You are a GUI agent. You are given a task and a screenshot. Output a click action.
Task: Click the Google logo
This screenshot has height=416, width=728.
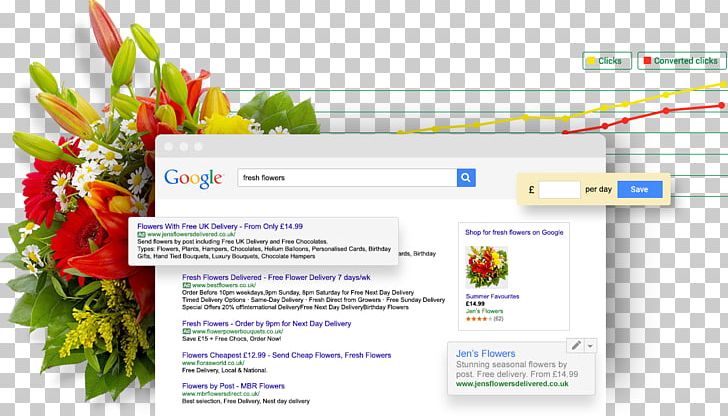[x=193, y=178]
